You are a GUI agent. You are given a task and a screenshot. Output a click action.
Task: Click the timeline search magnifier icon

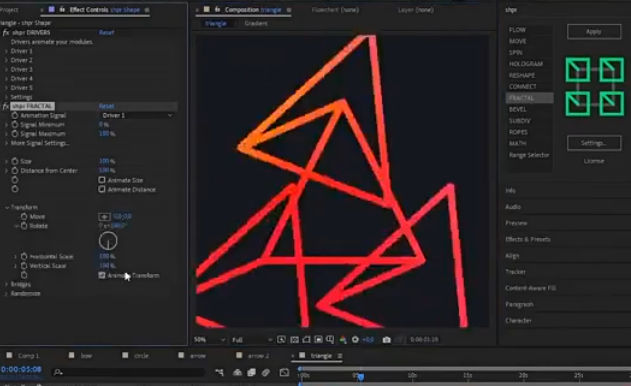click(58, 372)
